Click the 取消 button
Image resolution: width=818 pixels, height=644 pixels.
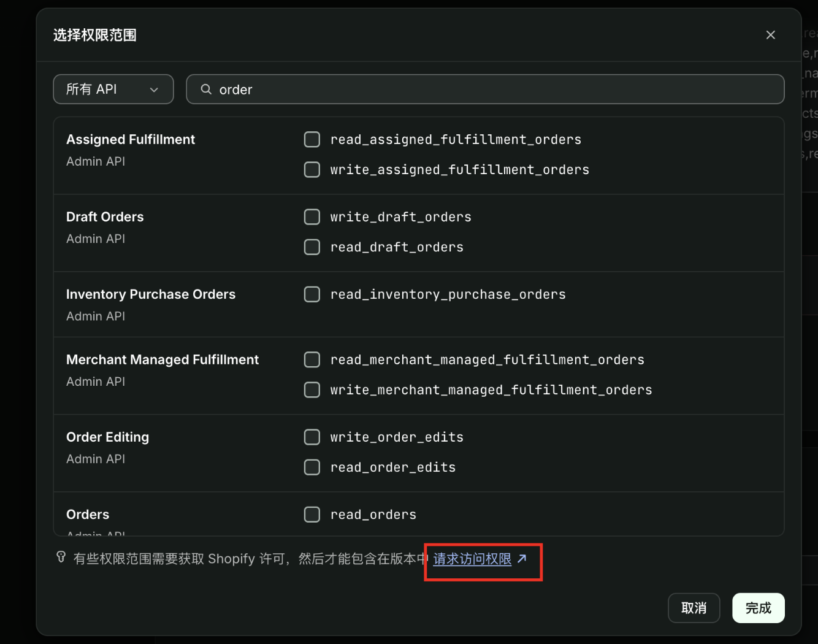[x=694, y=608]
